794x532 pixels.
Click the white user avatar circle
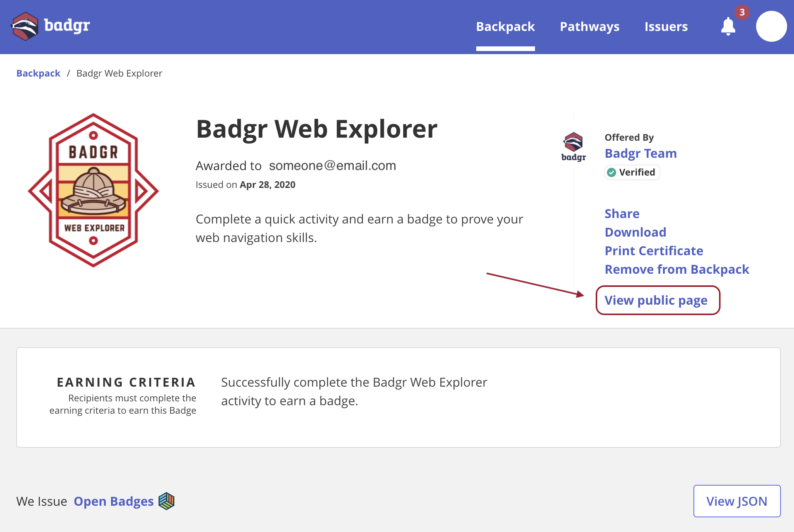tap(771, 26)
